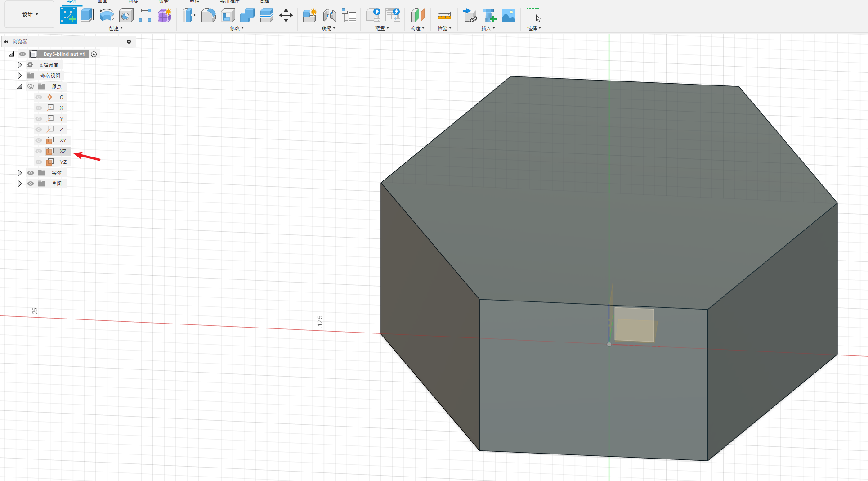The height and width of the screenshot is (481, 868).
Task: Click the Create Sketch tool icon
Action: click(68, 15)
